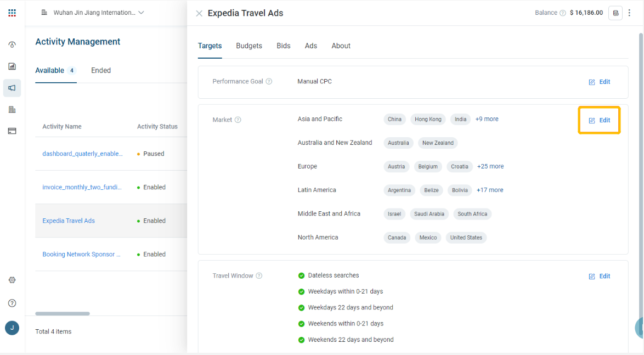The image size is (644, 355).
Task: Open the user avatar J
Action: (12, 328)
